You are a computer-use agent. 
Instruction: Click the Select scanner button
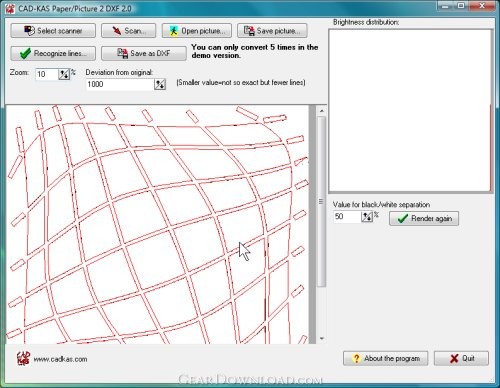(x=53, y=31)
